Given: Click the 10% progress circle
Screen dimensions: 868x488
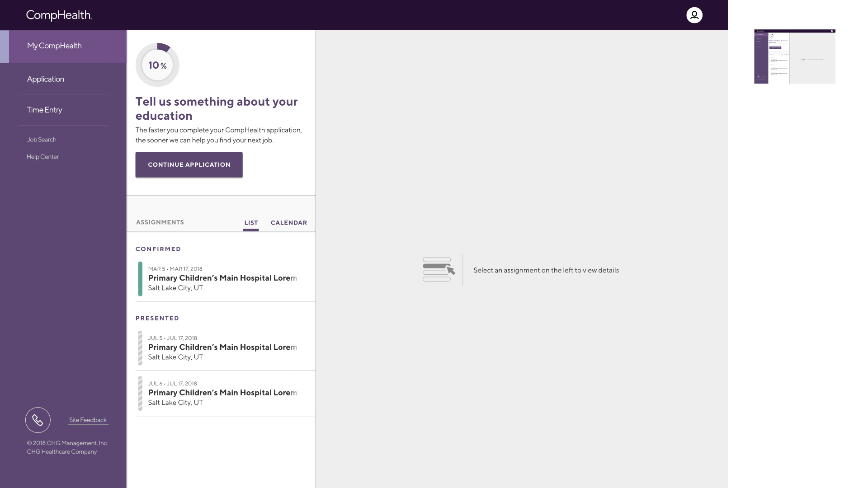Looking at the screenshot, I should [157, 65].
